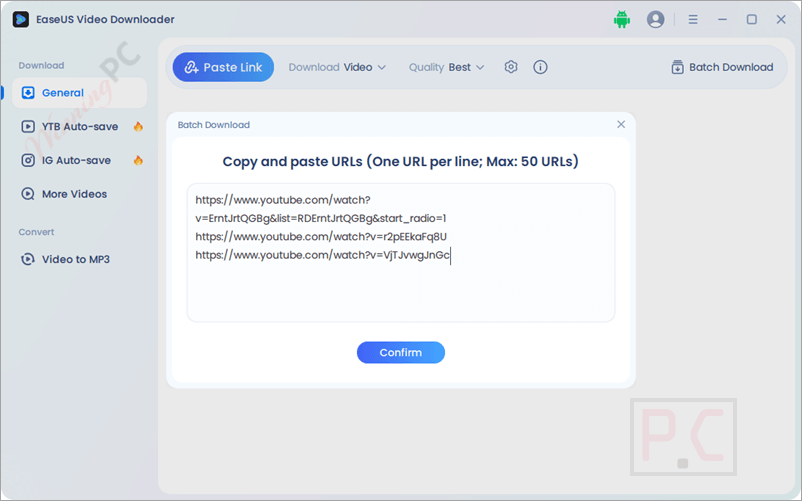The height and width of the screenshot is (501, 802).
Task: Click the icon beside More Videos
Action: 28,194
